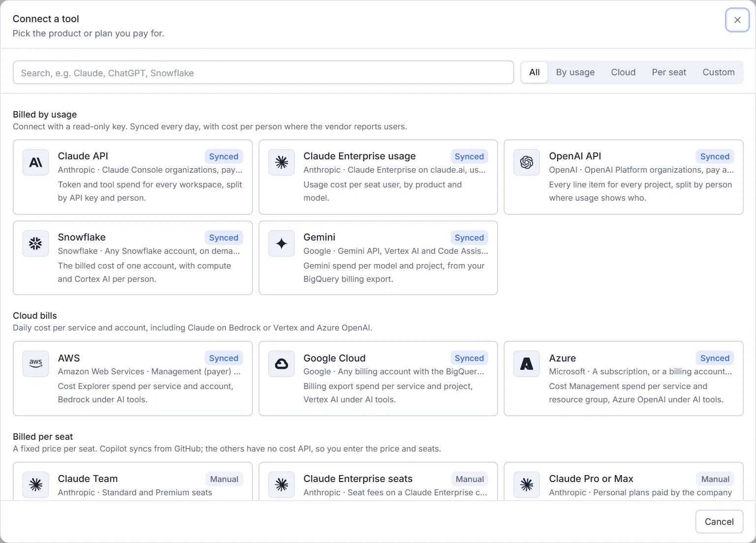Screen dimensions: 756x543
Task: Click the Synced badge on OpenAI API
Action: pyautogui.click(x=715, y=156)
